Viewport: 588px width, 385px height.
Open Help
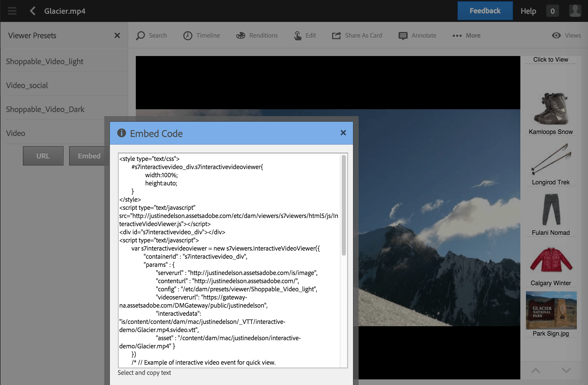[x=528, y=11]
